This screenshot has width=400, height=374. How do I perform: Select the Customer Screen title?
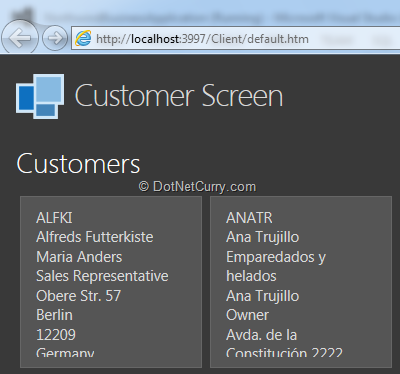point(179,96)
